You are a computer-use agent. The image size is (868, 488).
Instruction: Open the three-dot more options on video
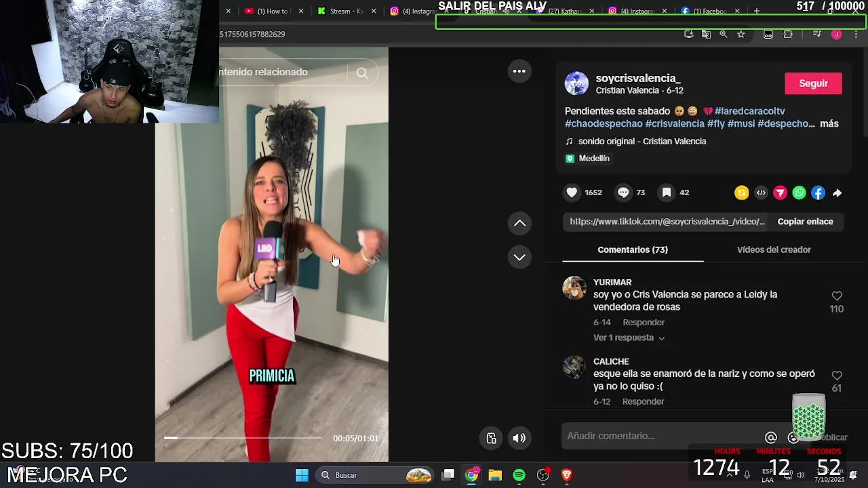click(519, 71)
